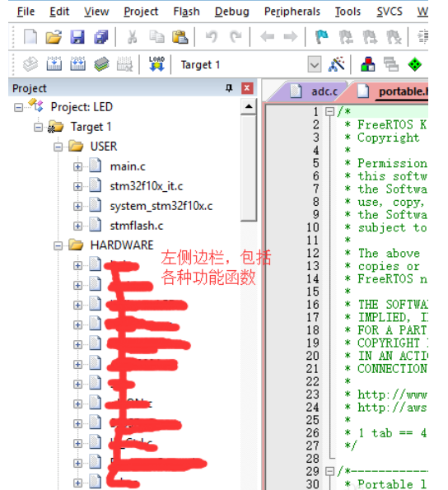Click the Save All icon

pos(101,36)
